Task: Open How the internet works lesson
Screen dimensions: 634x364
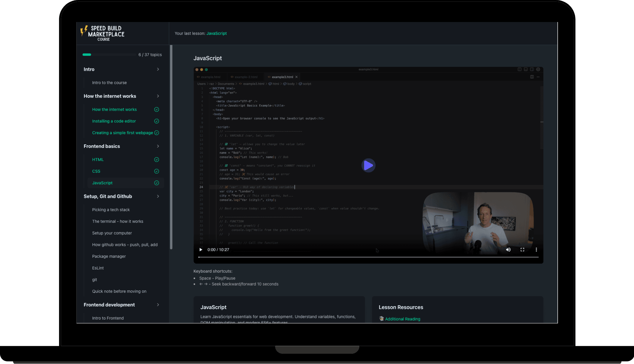Action: (114, 109)
